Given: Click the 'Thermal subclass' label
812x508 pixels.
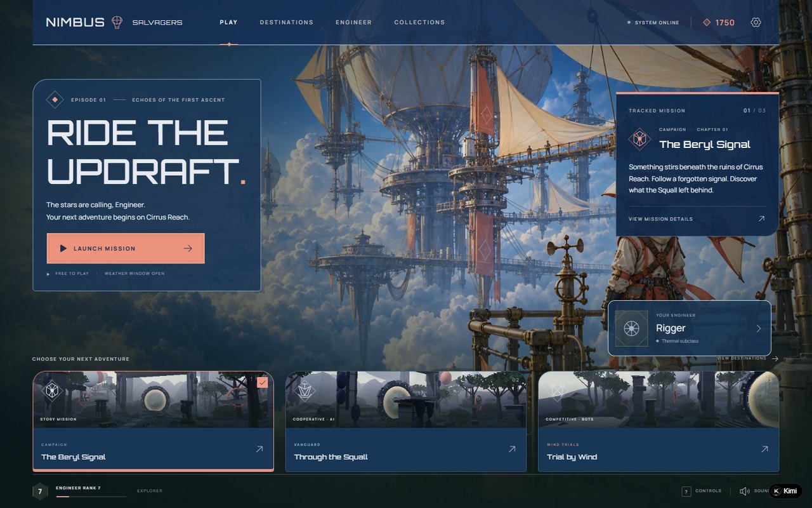Looking at the screenshot, I should pyautogui.click(x=680, y=341).
